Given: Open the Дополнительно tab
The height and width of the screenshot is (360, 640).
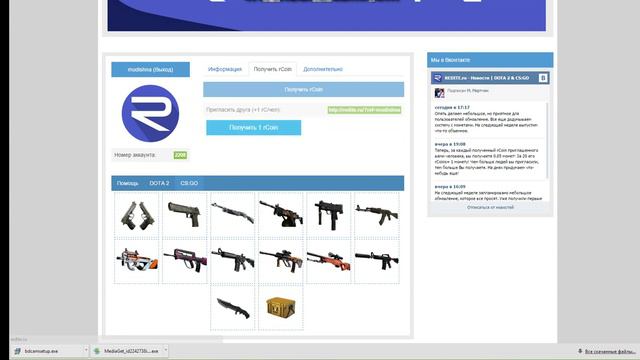Looking at the screenshot, I should pyautogui.click(x=323, y=69).
